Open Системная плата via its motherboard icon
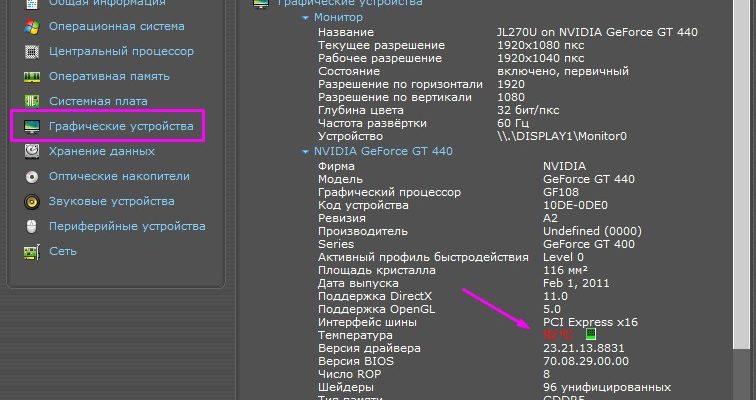756x400 pixels. tap(32, 101)
